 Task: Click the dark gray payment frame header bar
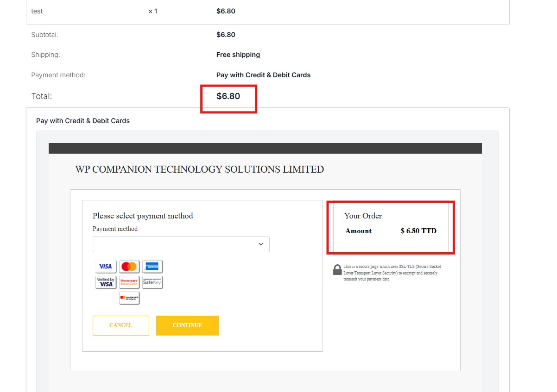(265, 148)
